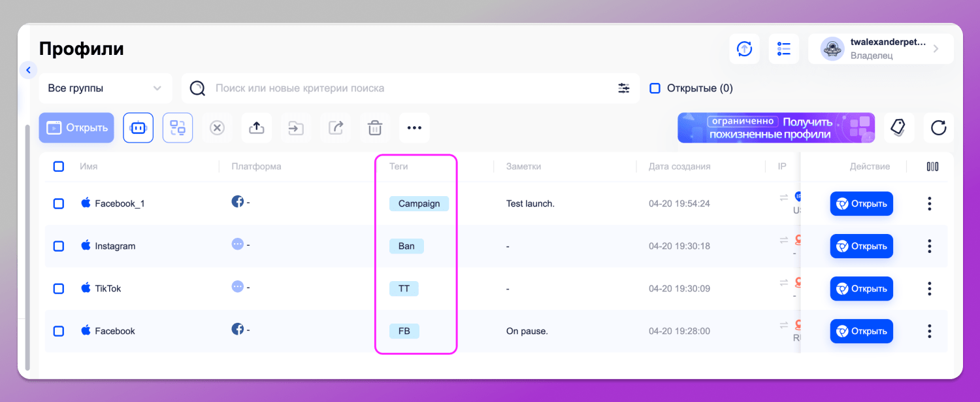Toggle the Открытые (0) checkbox
980x402 pixels.
655,88
